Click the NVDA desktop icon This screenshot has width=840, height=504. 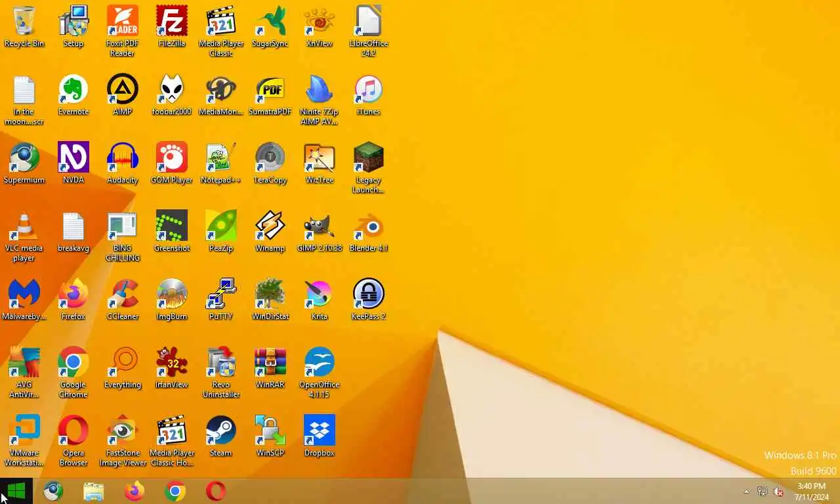pos(73,157)
